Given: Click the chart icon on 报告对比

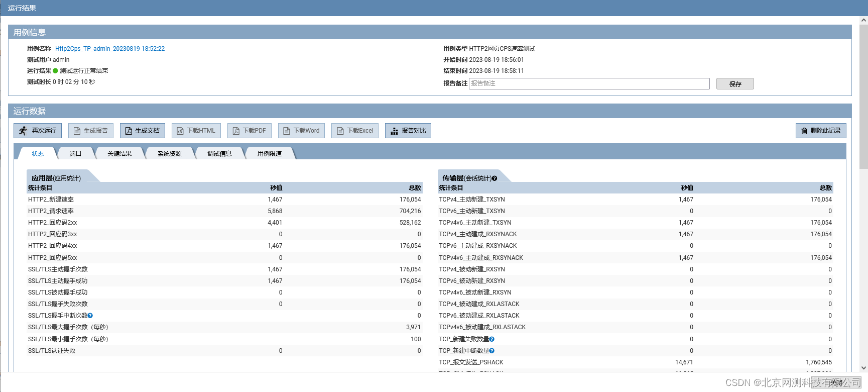Looking at the screenshot, I should pos(395,131).
